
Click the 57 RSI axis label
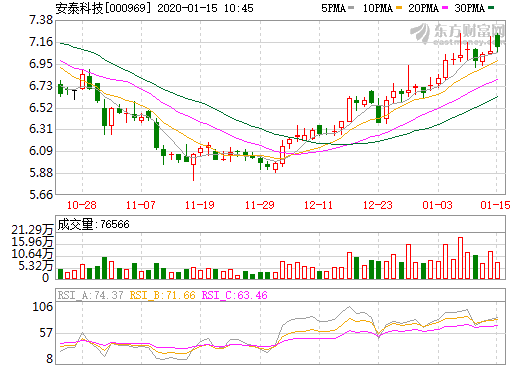(x=46, y=333)
